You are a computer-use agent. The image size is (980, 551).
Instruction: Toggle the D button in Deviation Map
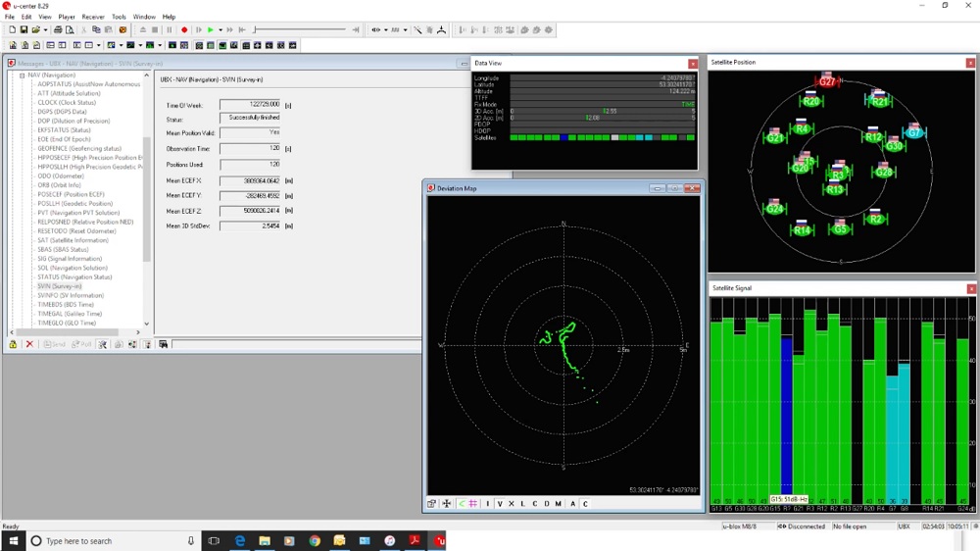(546, 504)
